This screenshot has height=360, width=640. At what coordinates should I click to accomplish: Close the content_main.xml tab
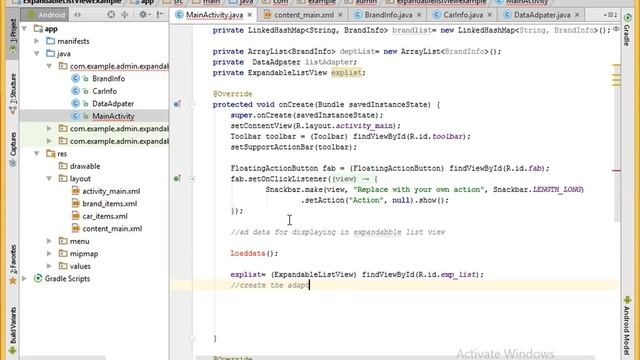[340, 15]
